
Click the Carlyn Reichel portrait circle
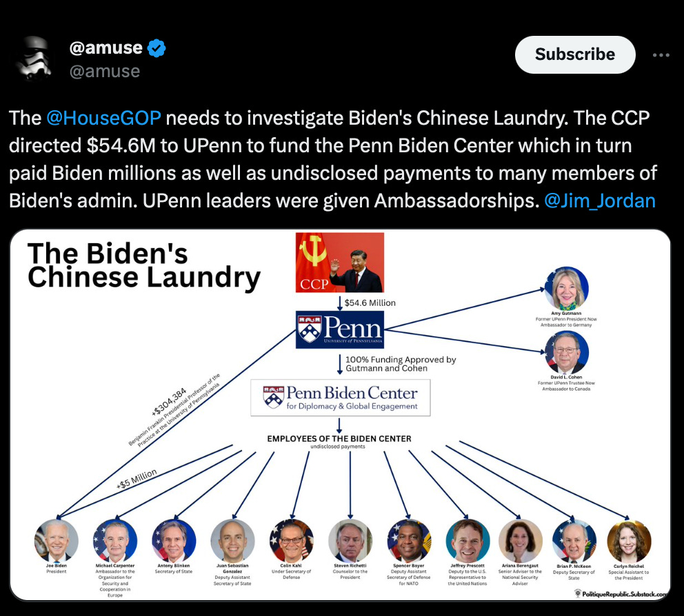[629, 542]
